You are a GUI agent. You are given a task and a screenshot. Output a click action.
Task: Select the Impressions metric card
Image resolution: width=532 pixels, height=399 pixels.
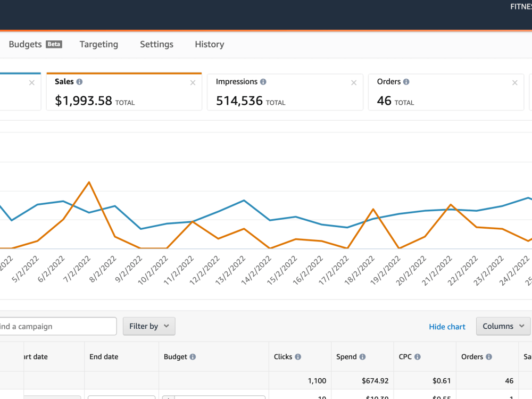click(x=285, y=92)
